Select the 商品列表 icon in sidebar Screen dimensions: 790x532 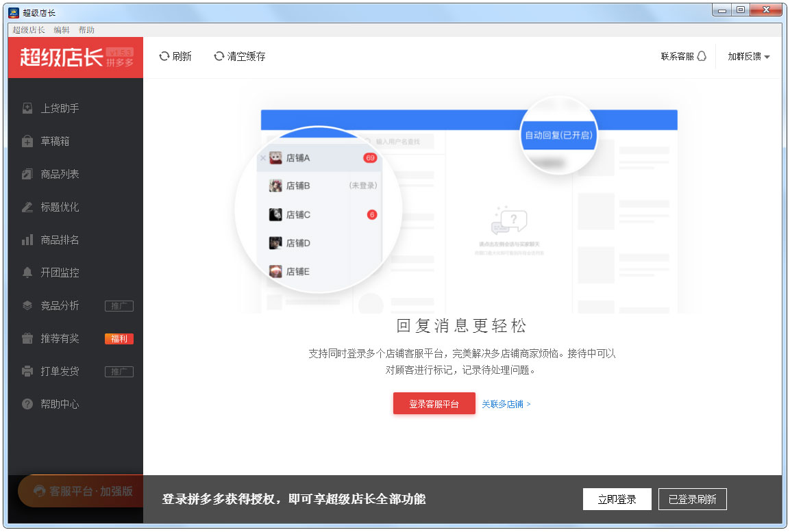27,174
